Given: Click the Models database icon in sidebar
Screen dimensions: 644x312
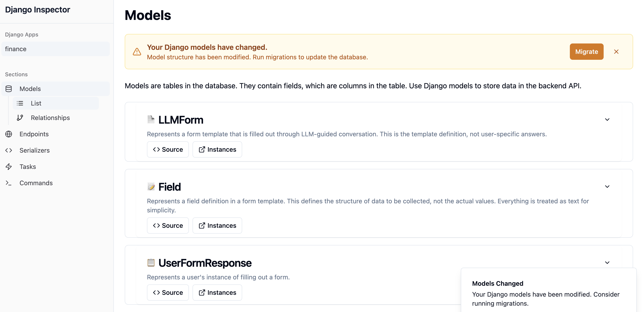Looking at the screenshot, I should coord(9,89).
